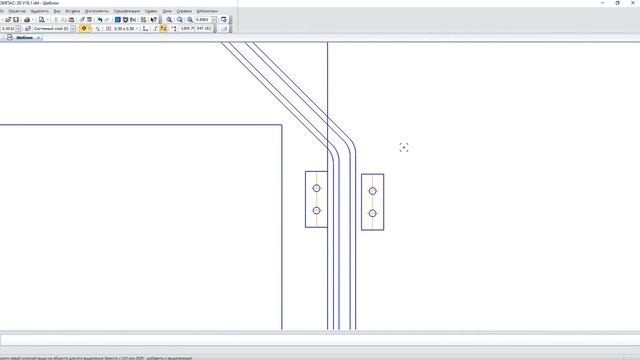640x360 pixels.
Task: Click the Y coordinate field
Action: click(x=204, y=29)
